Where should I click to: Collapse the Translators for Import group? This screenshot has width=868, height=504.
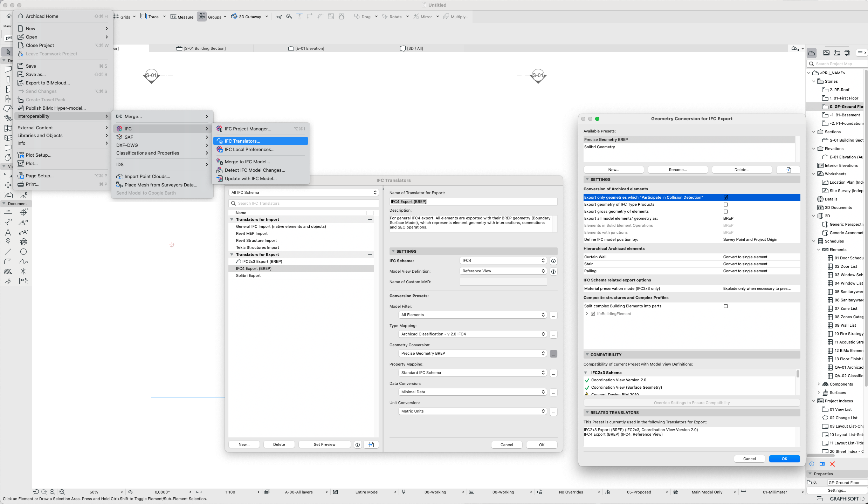[232, 219]
